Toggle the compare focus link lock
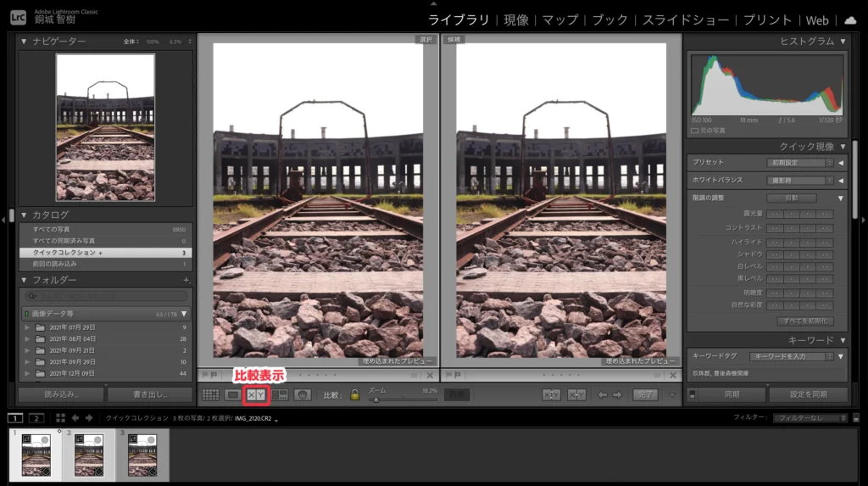This screenshot has width=868, height=486. [x=354, y=394]
